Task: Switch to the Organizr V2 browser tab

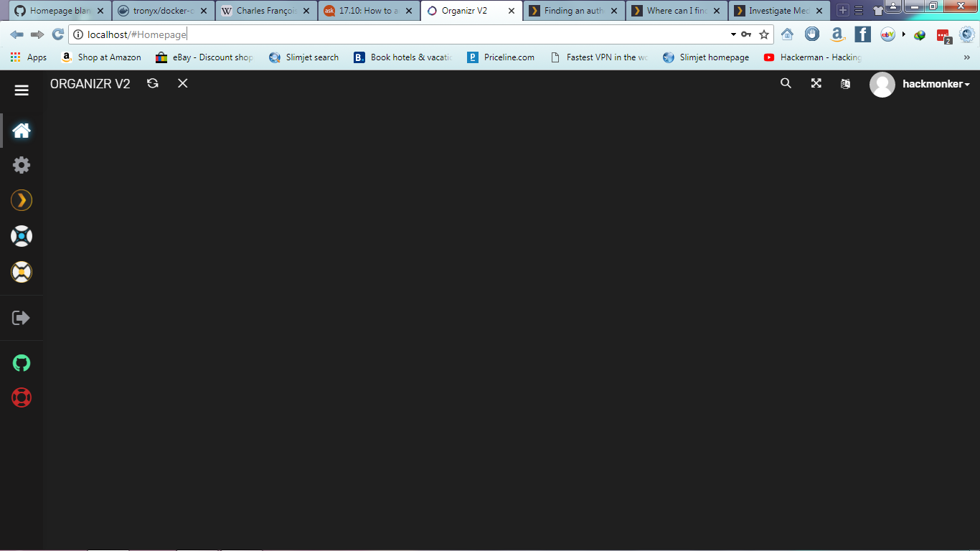Action: (x=464, y=11)
